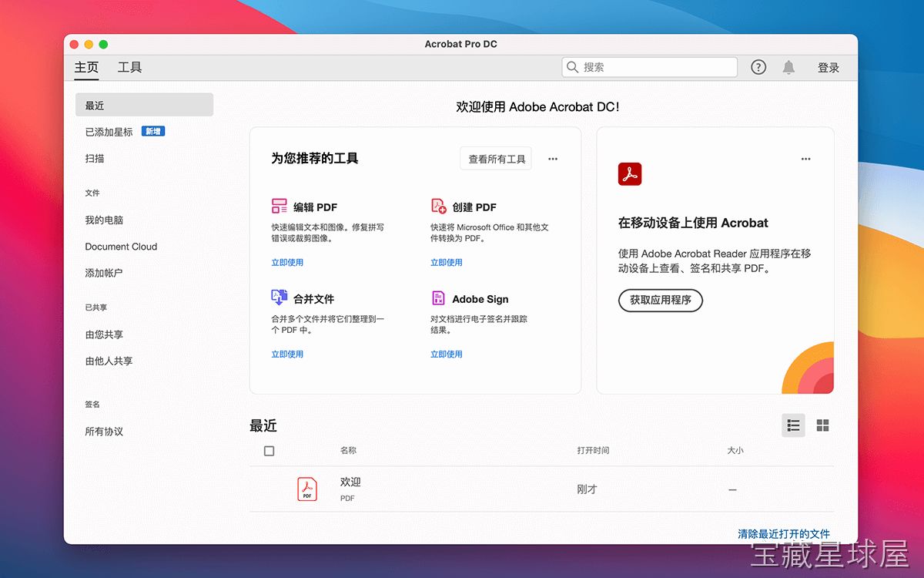Open 所有协议 in the sidebar
This screenshot has height=578, width=924.
pos(104,432)
